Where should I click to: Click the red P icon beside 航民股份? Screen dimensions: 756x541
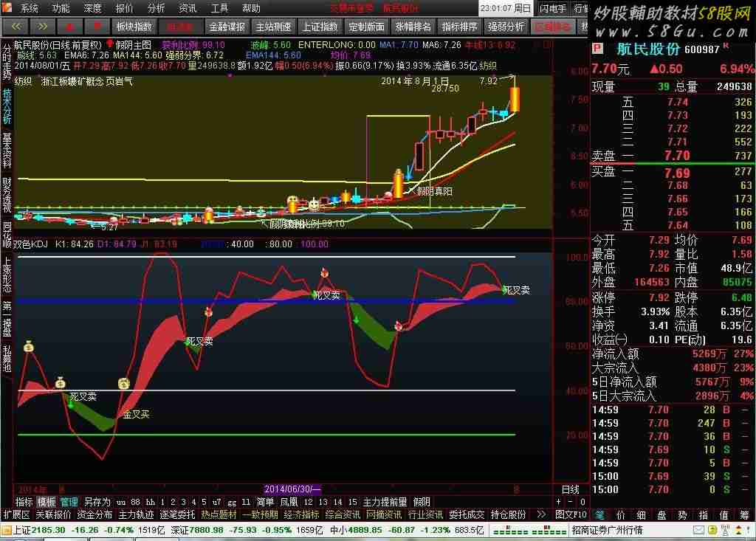pyautogui.click(x=598, y=48)
